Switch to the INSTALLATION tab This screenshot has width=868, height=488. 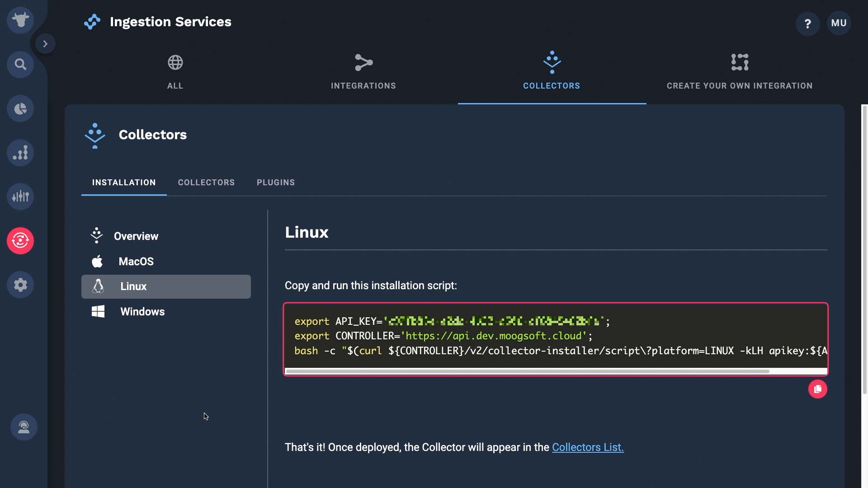click(x=123, y=183)
